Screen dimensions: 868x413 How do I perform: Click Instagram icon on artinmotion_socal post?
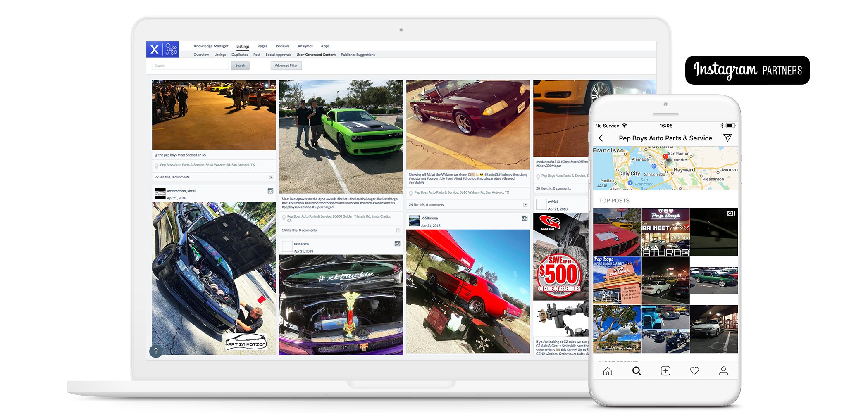click(x=270, y=191)
